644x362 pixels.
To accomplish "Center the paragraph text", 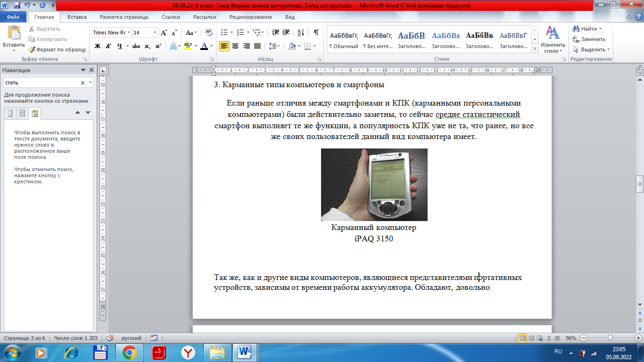I will pyautogui.click(x=235, y=46).
